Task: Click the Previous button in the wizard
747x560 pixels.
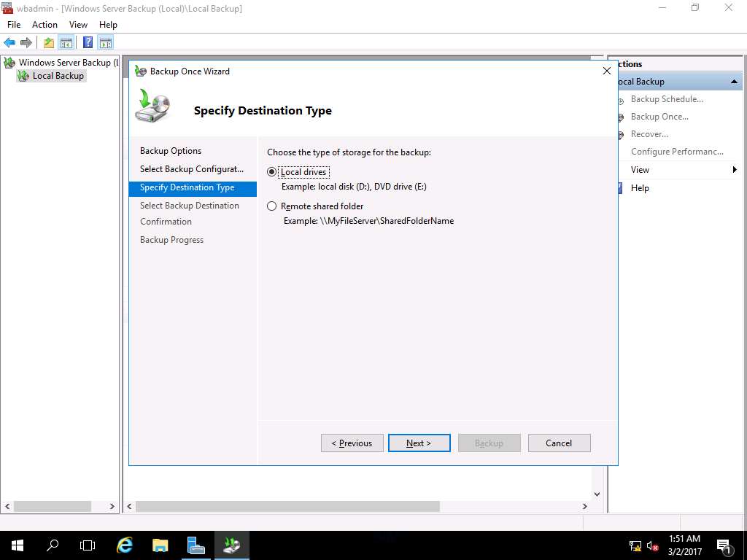Action: click(352, 443)
